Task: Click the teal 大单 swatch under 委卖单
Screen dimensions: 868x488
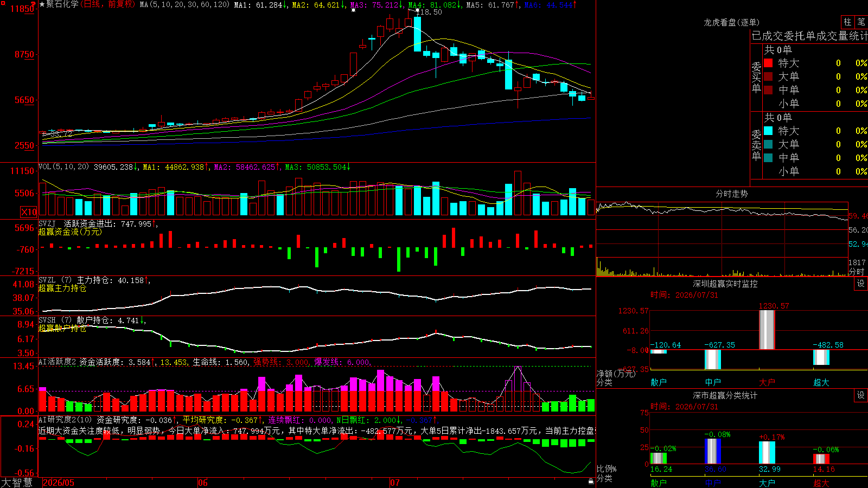Action: click(x=768, y=144)
